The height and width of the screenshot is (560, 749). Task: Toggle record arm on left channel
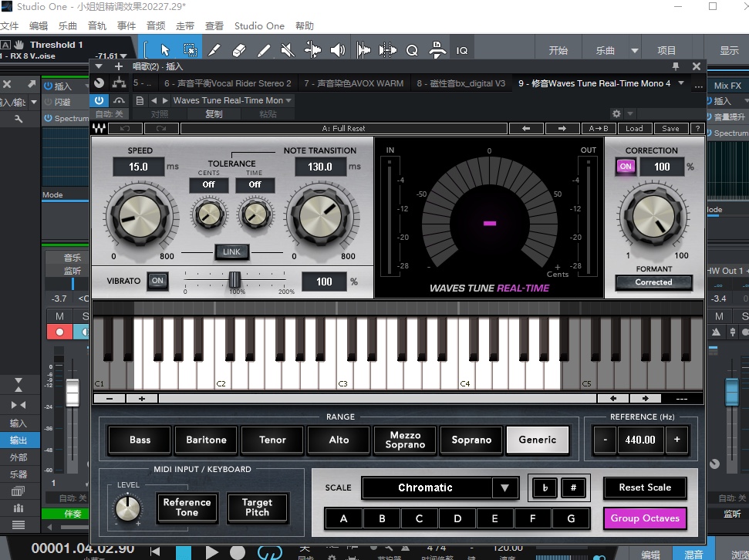pos(59,332)
